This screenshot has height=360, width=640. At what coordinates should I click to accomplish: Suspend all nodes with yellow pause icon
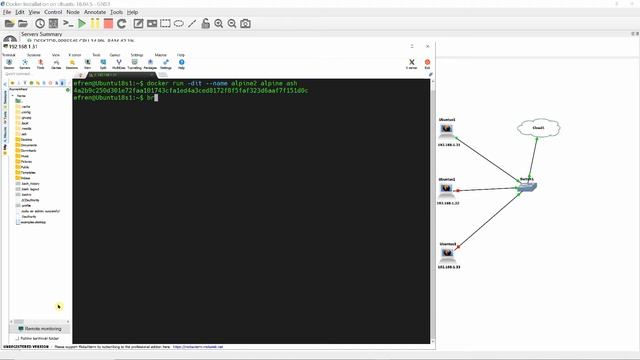click(95, 24)
